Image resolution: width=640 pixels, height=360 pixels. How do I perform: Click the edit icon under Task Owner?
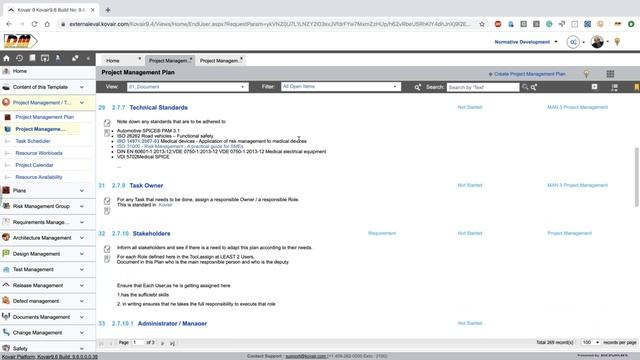(107, 201)
